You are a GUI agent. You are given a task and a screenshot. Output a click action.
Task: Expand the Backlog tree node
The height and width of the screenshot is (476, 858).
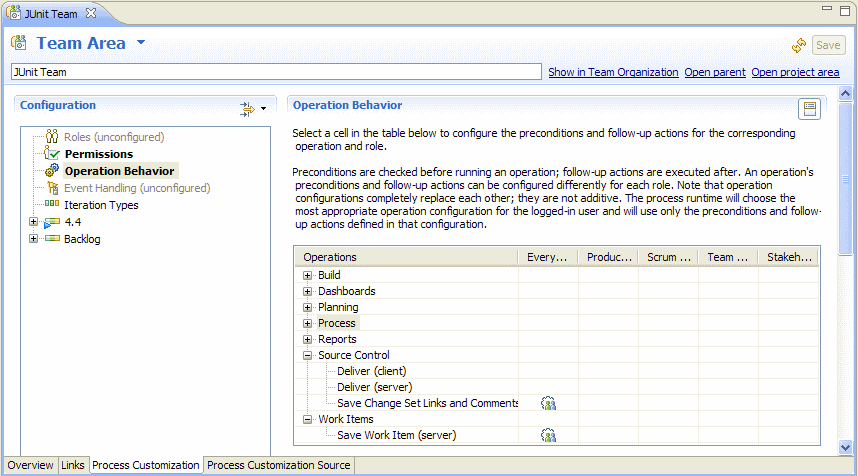[34, 239]
